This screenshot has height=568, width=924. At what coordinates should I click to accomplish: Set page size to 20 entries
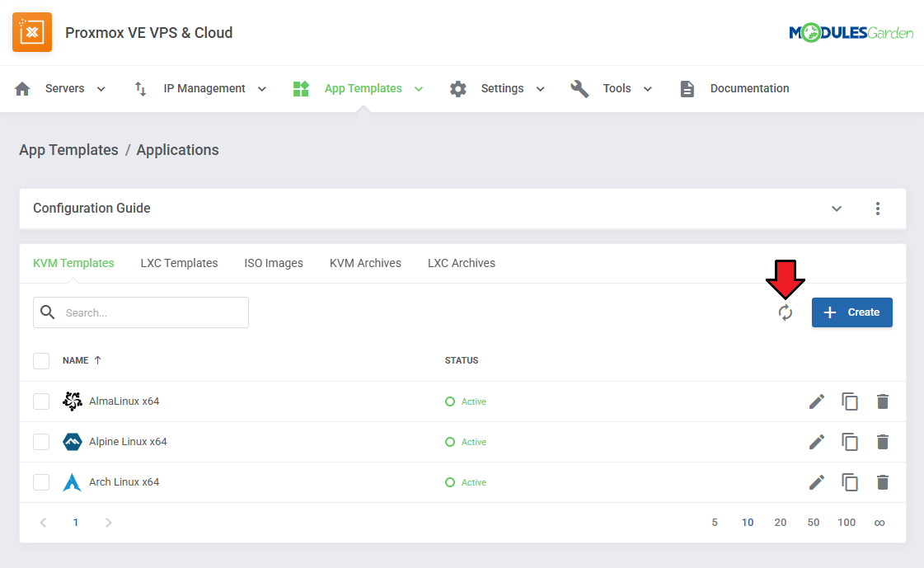click(780, 523)
